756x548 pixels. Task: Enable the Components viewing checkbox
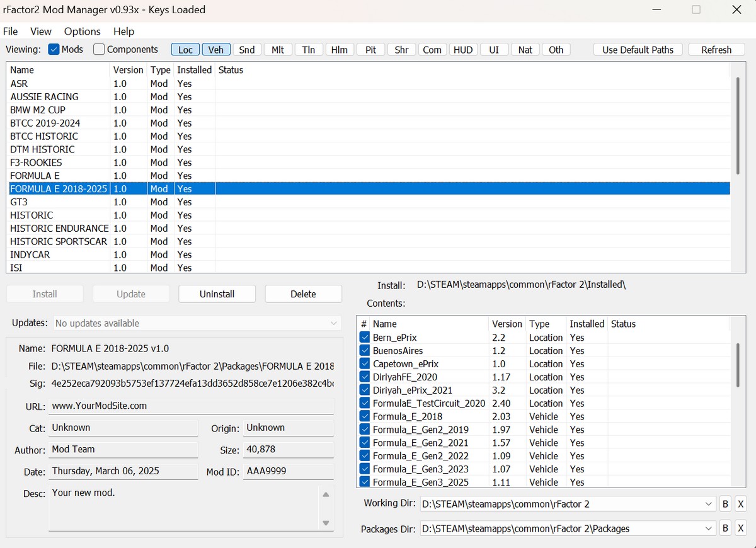(x=99, y=49)
